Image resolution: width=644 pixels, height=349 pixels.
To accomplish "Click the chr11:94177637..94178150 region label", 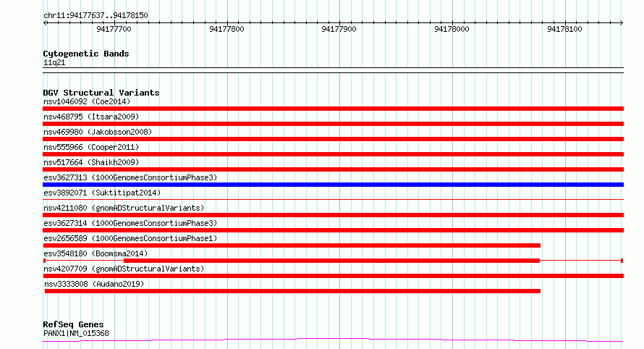I will pos(96,15).
